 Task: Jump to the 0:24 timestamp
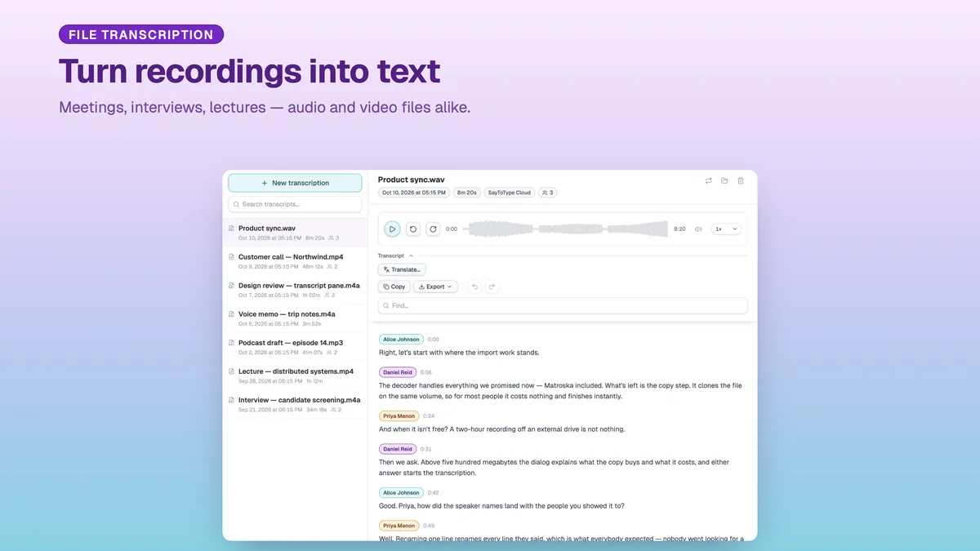429,416
